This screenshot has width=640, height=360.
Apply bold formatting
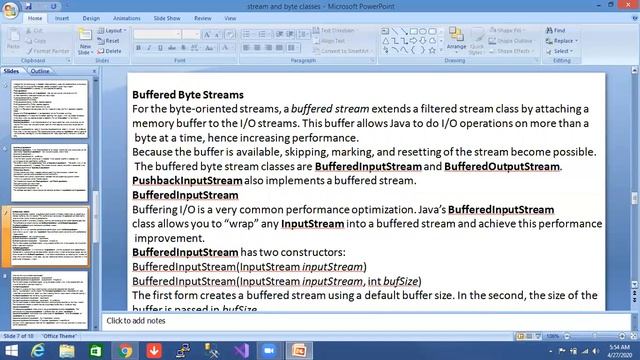[138, 48]
